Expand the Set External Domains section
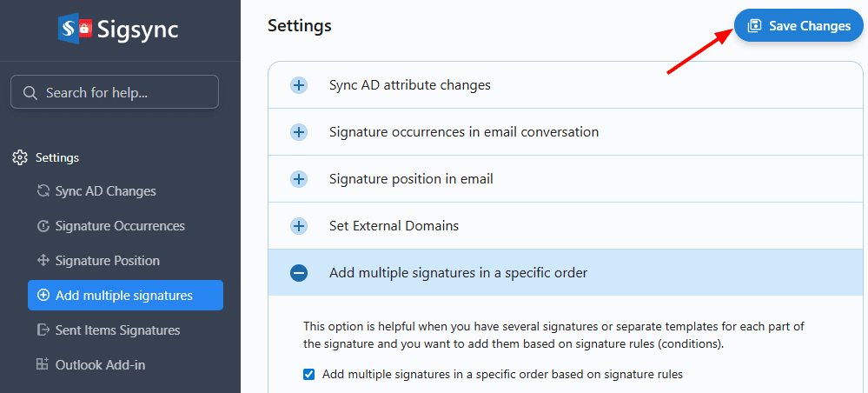Screen dimensions: 868x393 tap(299, 226)
